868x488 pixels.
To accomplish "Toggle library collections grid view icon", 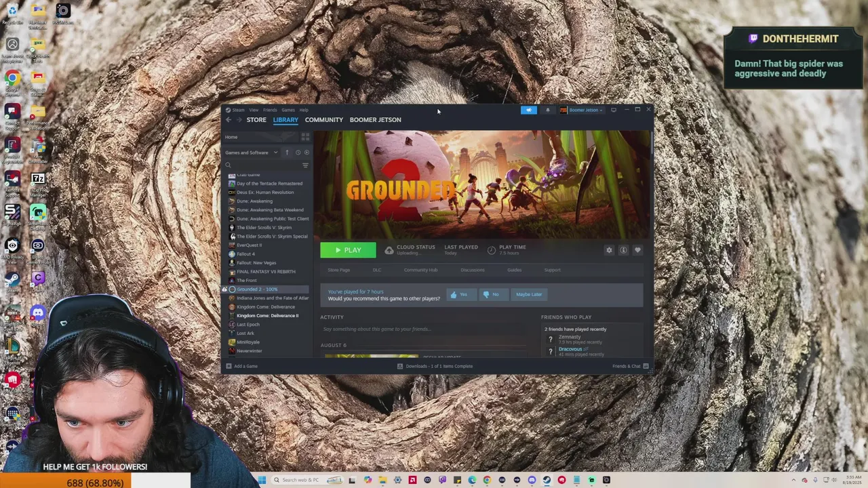I will point(305,137).
